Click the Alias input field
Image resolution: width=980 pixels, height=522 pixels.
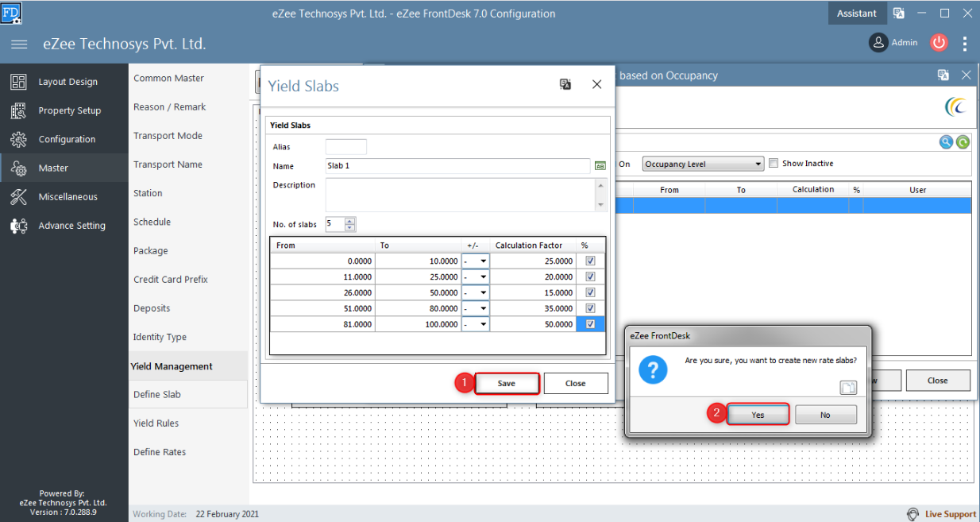(x=346, y=147)
